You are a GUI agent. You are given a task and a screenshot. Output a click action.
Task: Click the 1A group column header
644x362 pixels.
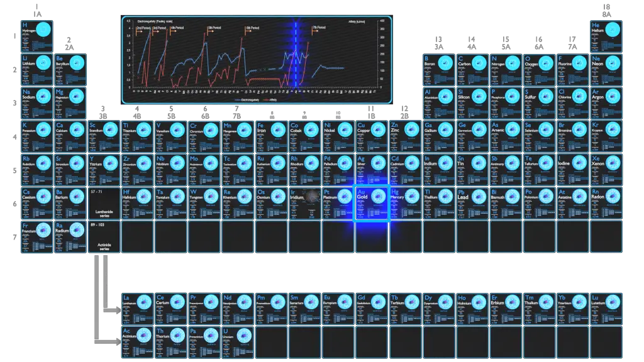(38, 11)
